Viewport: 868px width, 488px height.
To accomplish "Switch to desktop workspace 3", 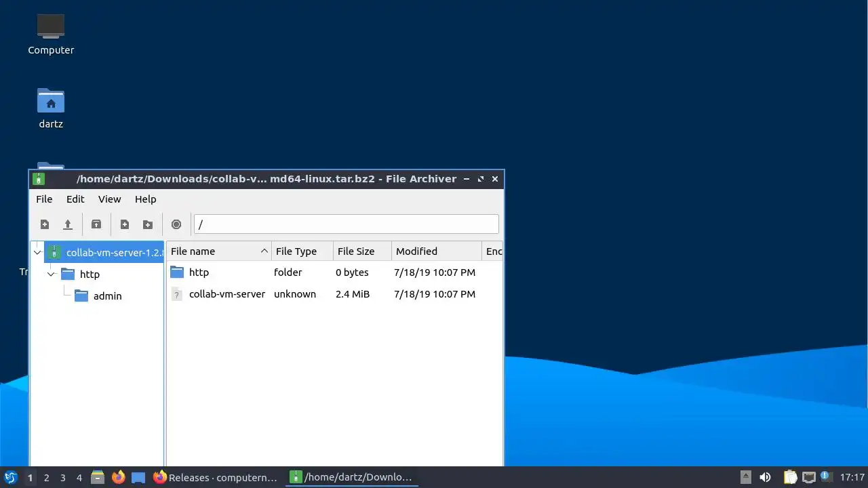I will click(x=62, y=478).
